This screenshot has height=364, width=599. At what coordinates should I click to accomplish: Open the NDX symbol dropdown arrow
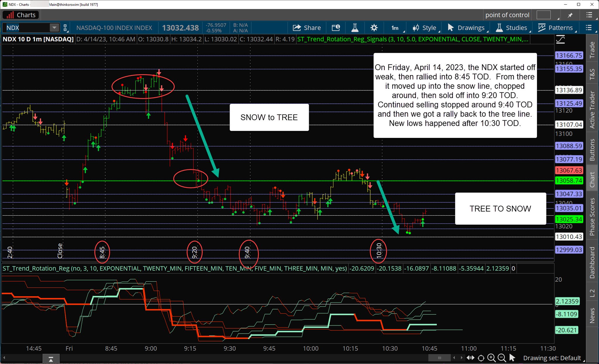coord(54,28)
